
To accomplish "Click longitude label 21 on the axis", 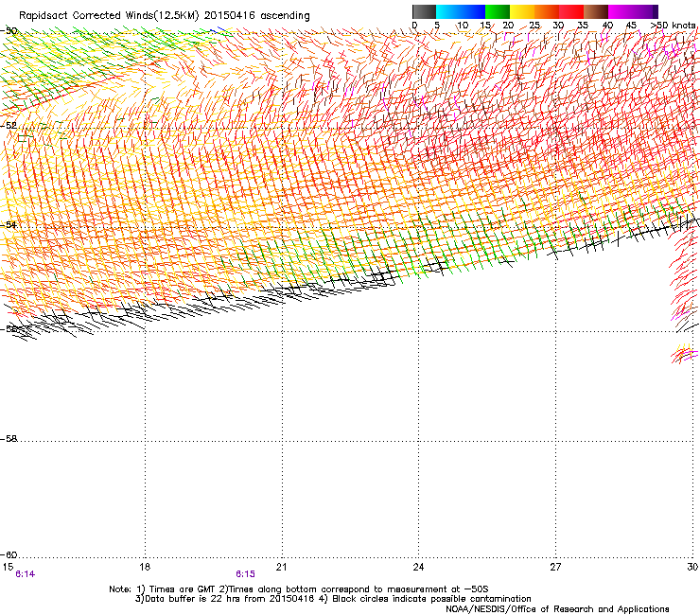I will tap(281, 567).
